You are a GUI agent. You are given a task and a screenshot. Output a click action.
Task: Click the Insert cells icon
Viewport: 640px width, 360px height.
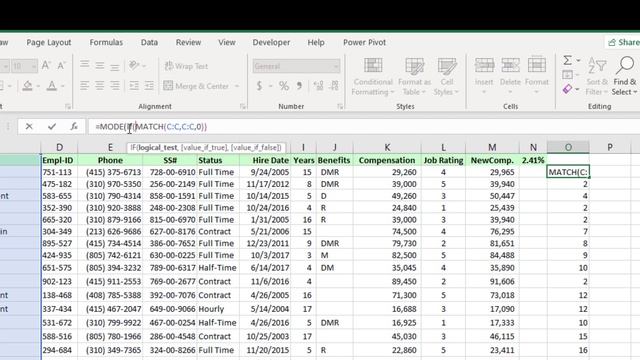tap(484, 65)
